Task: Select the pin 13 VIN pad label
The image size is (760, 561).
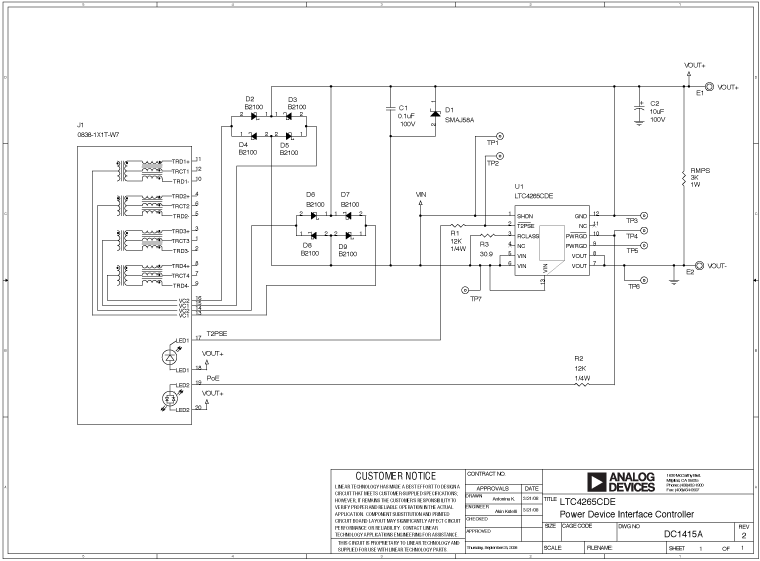Action: point(544,268)
